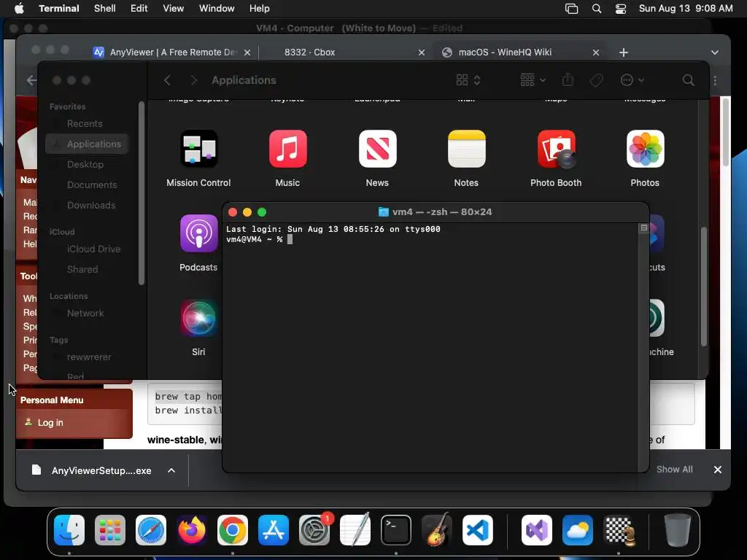Open purple Visual Studio from Dock
This screenshot has height=560, width=747.
coord(536,530)
